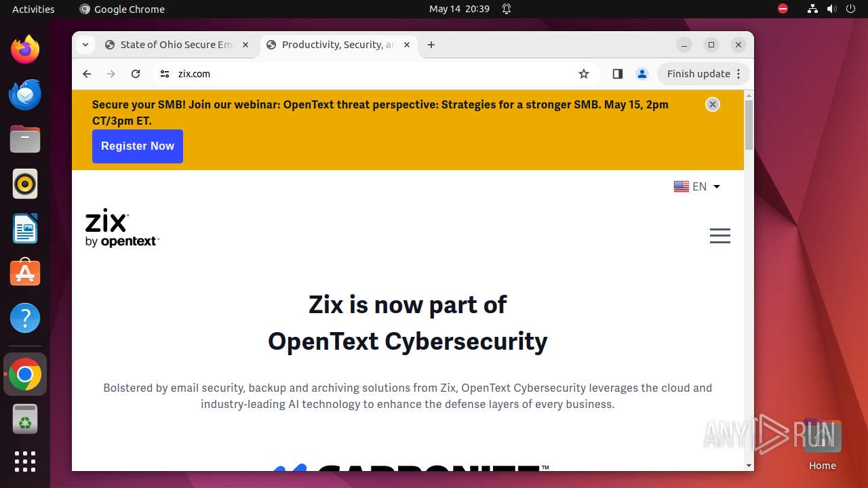The image size is (868, 488).
Task: Open a new tab with plus button
Action: tap(431, 45)
